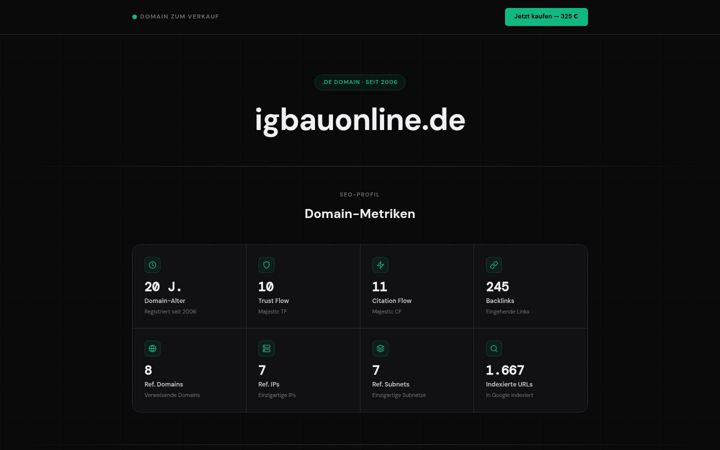Click the Backlinks label
720x450 pixels.
tap(500, 301)
